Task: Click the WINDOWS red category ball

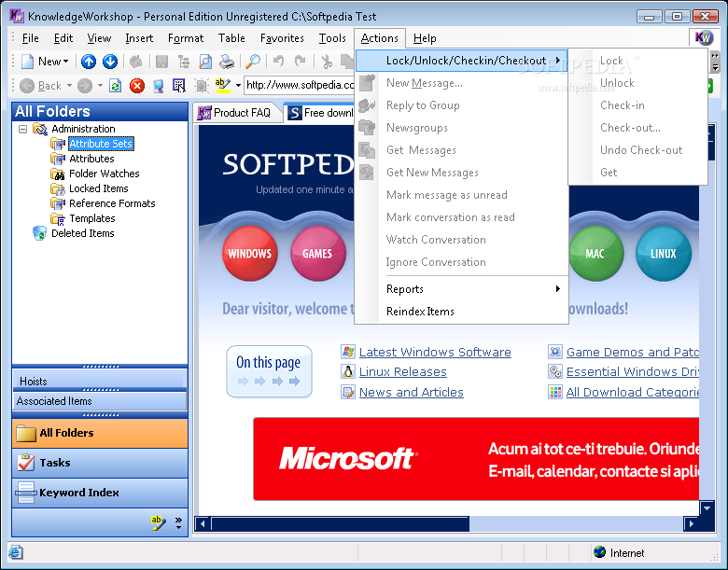Action: pyautogui.click(x=250, y=254)
